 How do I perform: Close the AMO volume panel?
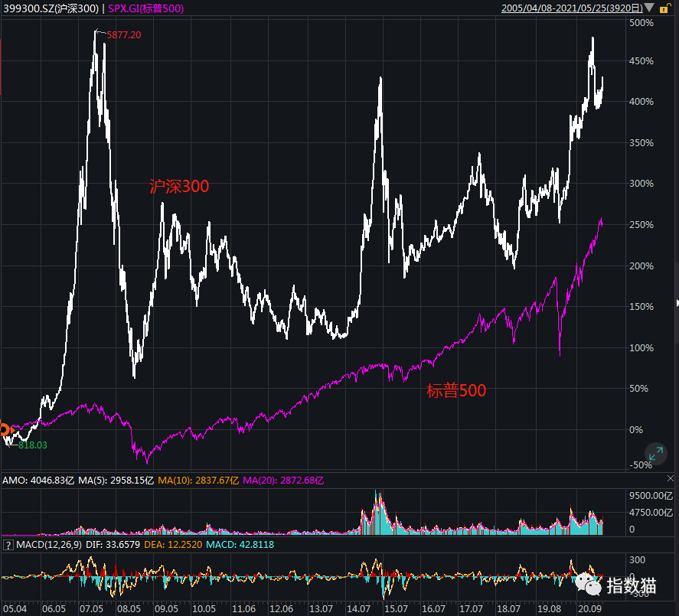(671, 478)
